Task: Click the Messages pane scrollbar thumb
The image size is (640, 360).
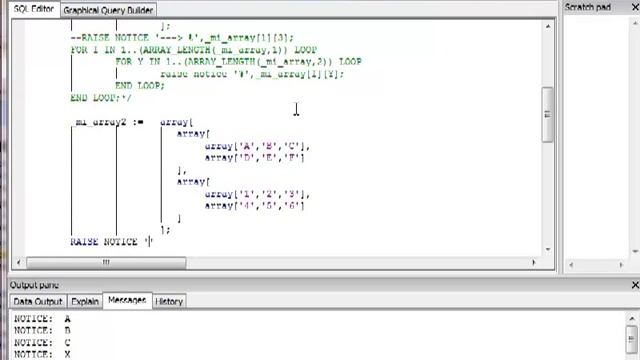Action: click(x=631, y=339)
